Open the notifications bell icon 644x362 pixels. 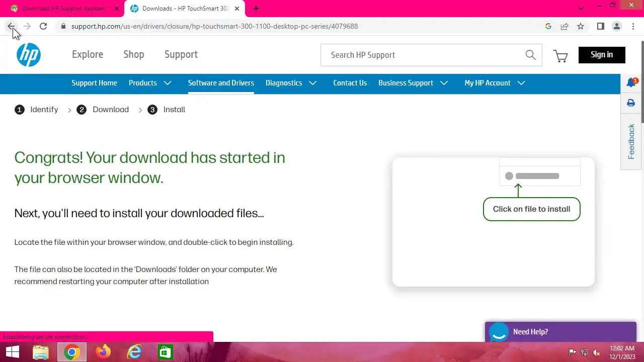coord(631,82)
